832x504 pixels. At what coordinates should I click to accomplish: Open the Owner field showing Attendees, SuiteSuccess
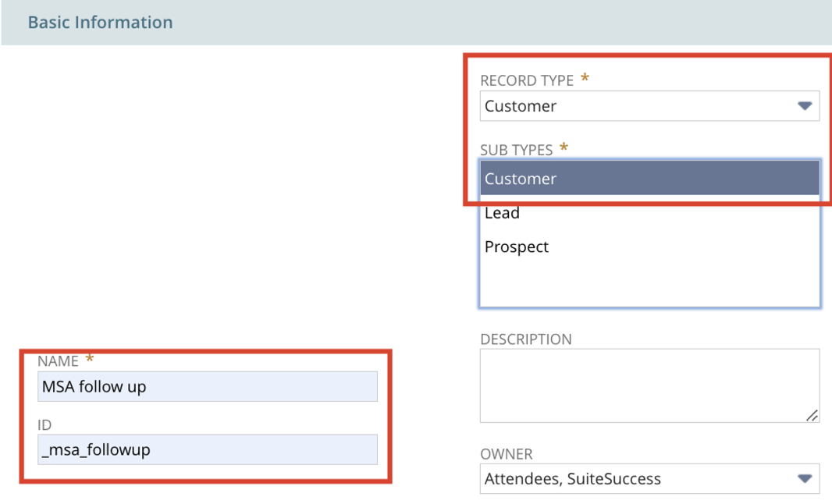click(x=649, y=479)
